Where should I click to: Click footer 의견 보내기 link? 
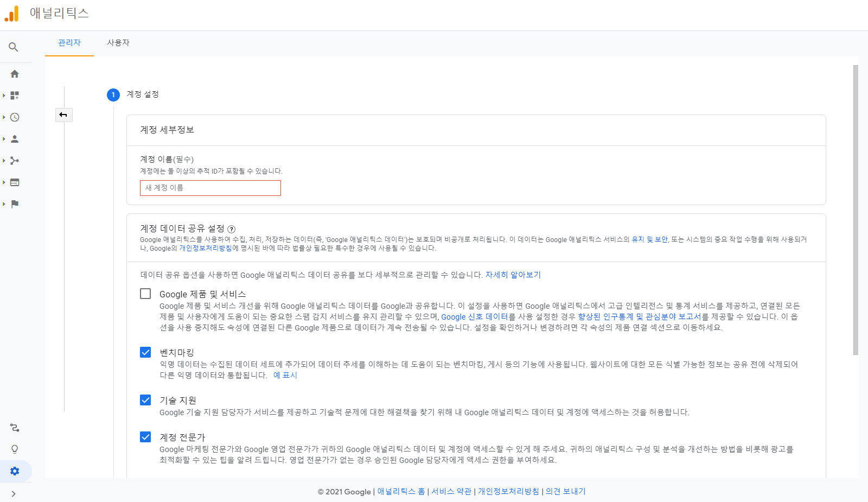(x=565, y=492)
